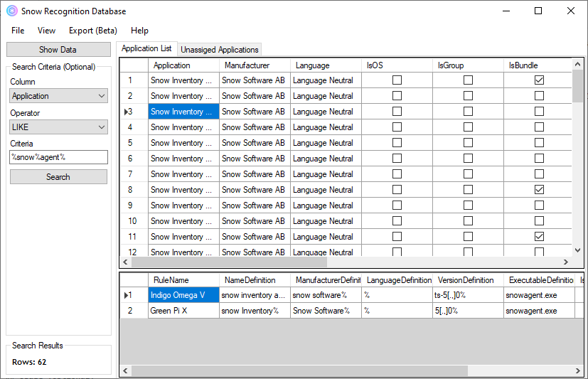Screen dimensions: 588x379
Task: Uncheck the IsBundle checkbox in row 1
Action: [x=539, y=80]
